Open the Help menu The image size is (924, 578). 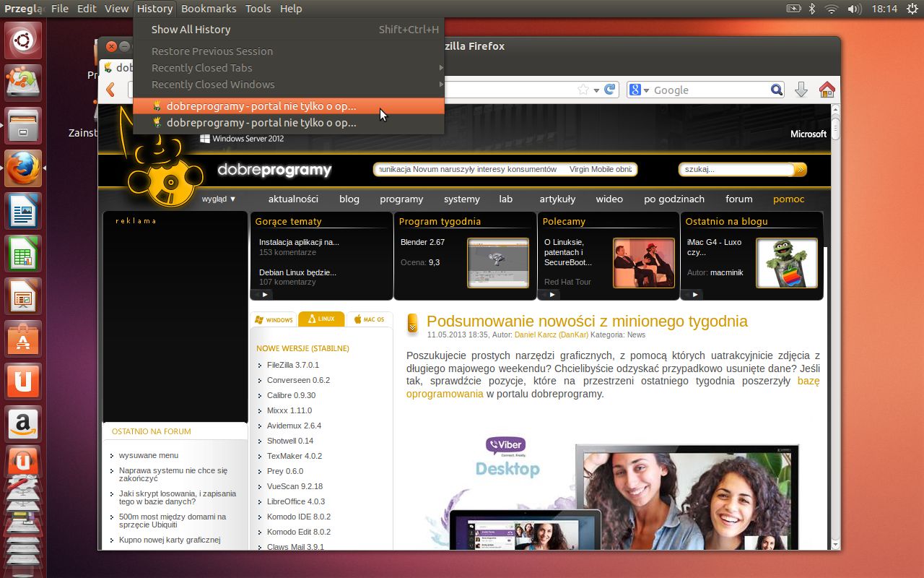(291, 9)
